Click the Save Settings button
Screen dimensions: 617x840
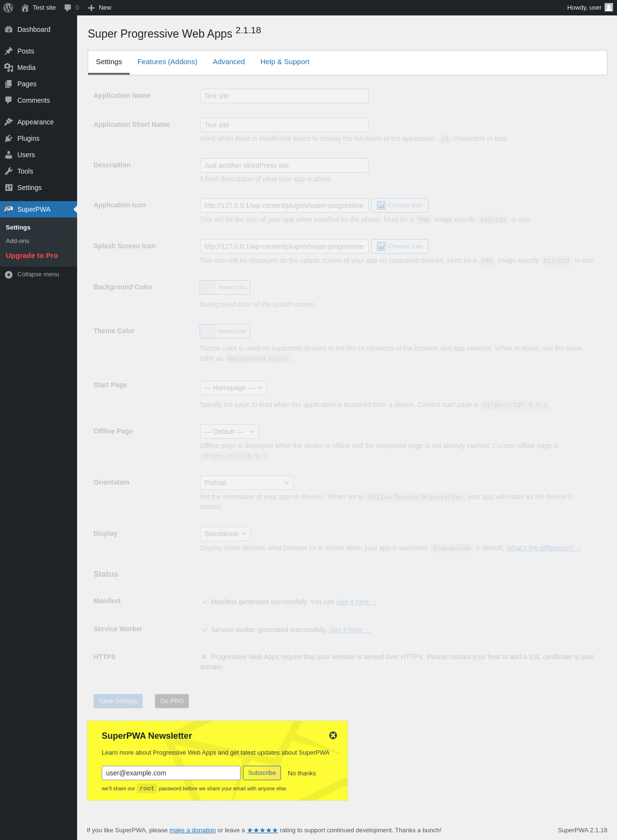118,701
